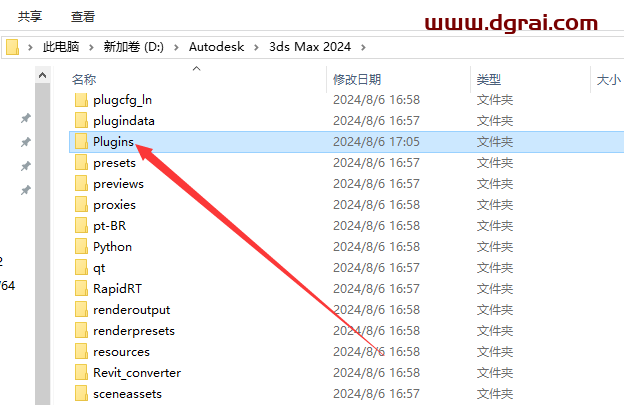Click the address bar folder icon
Viewport: 624px width, 405px height.
pyautogui.click(x=12, y=47)
